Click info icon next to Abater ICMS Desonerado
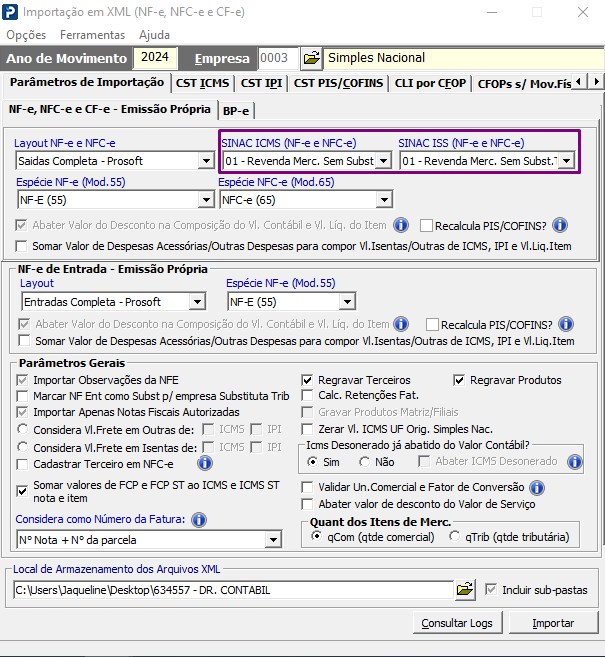 575,461
